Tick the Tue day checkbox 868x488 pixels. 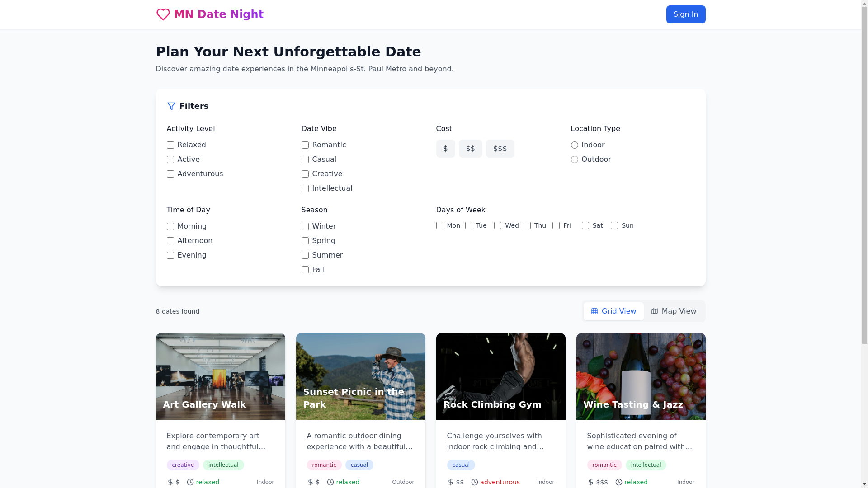(469, 225)
